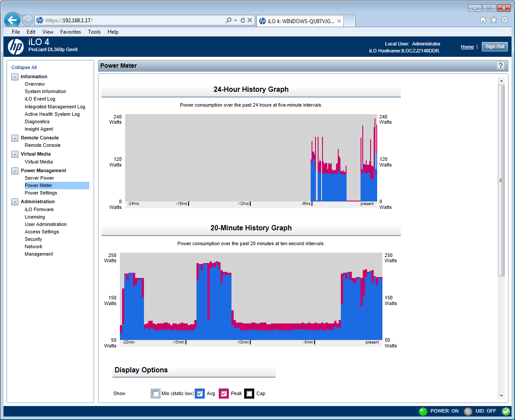Screen dimensions: 515x420
Task: Click the search magnifier in address bar
Action: (228, 21)
